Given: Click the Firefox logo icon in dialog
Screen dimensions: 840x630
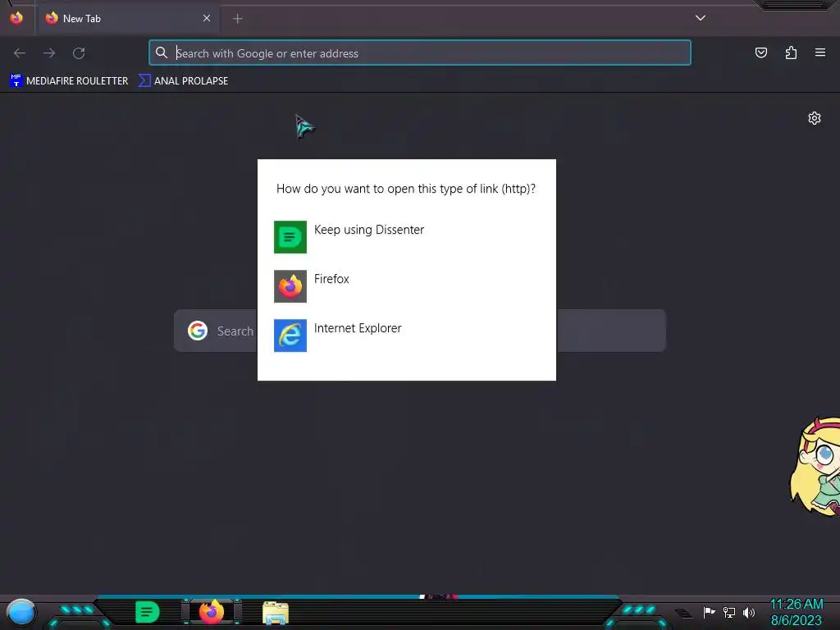Looking at the screenshot, I should point(290,286).
